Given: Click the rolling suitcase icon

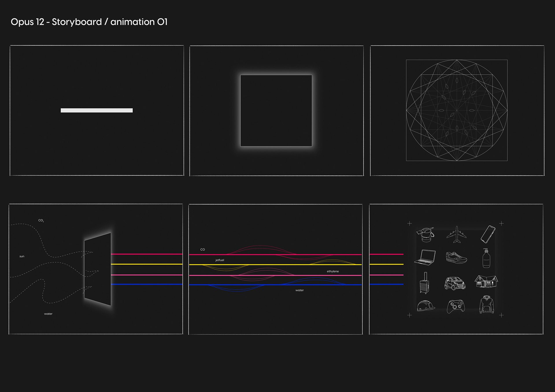Looking at the screenshot, I should coord(425,283).
